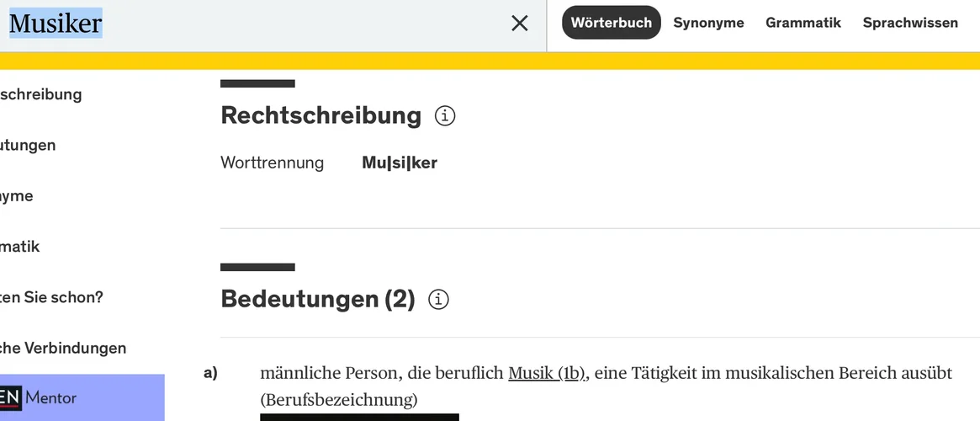Click the 'Bedeutungen (2)' section heading
This screenshot has height=421, width=980.
317,299
